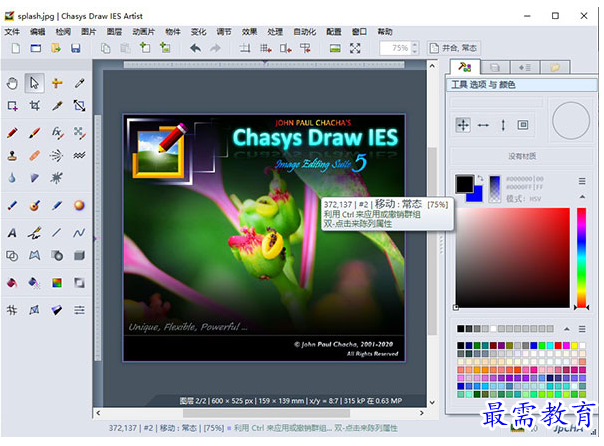Screen dimensions: 604x446
Task: Select the 3D cube shape tool
Action: click(79, 255)
